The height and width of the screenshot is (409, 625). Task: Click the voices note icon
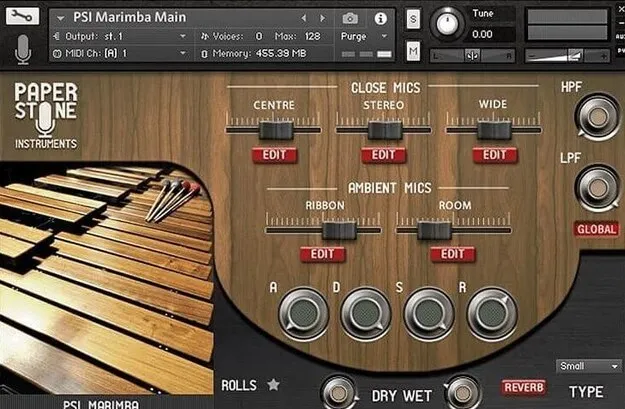pyautogui.click(x=204, y=36)
